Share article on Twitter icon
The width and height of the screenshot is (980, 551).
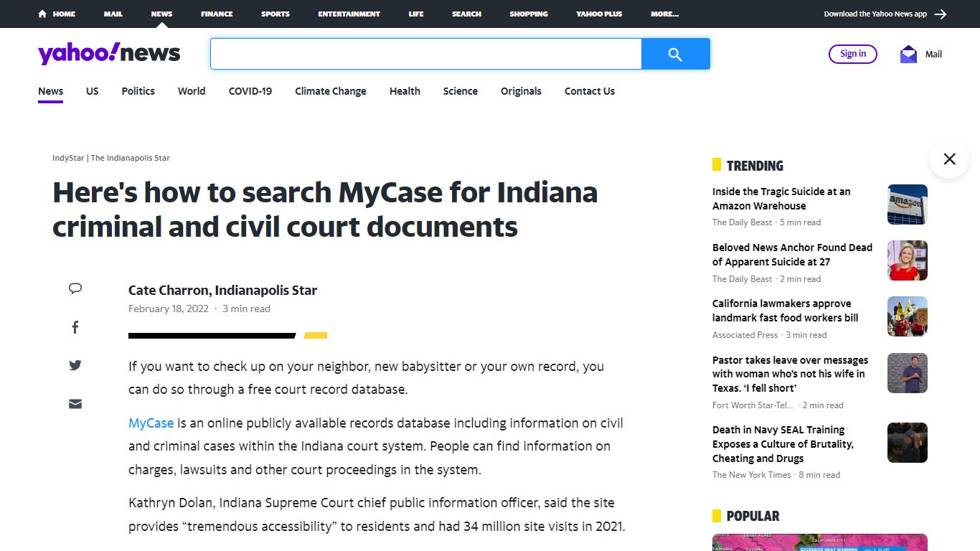pyautogui.click(x=75, y=365)
